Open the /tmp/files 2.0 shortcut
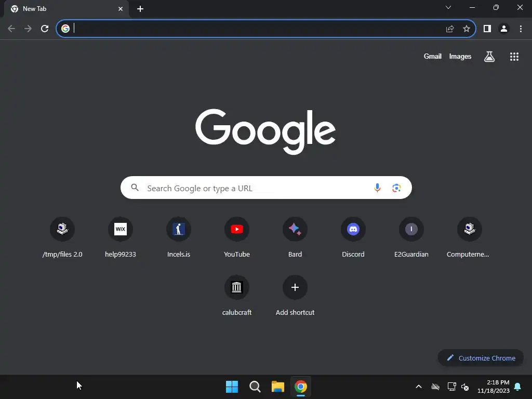Screen dimensions: 532x399 pos(62,237)
